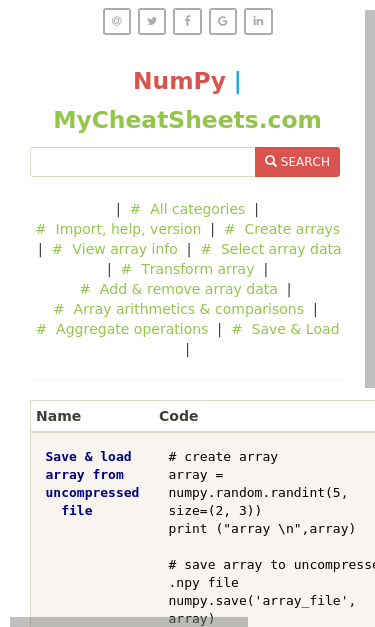Open Transform array category

tap(188, 269)
